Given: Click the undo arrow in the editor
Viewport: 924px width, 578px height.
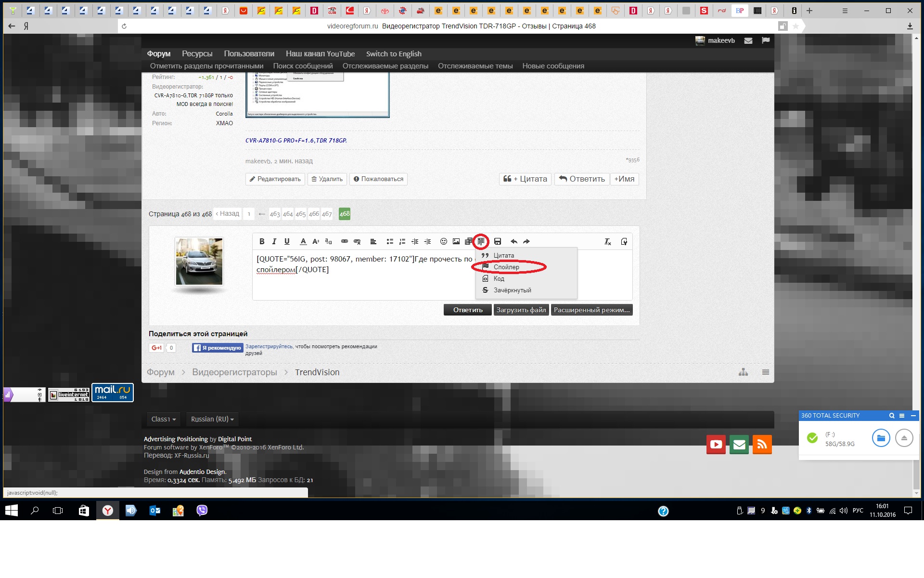Looking at the screenshot, I should click(x=513, y=241).
